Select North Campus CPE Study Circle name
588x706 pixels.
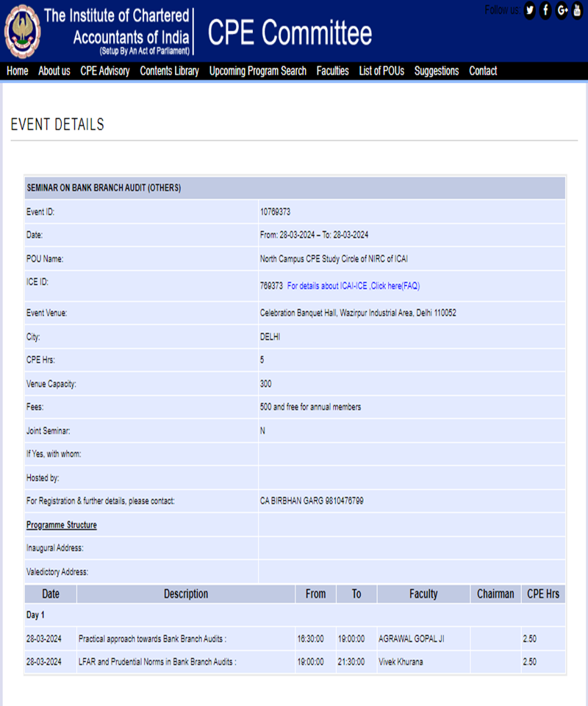pyautogui.click(x=334, y=259)
